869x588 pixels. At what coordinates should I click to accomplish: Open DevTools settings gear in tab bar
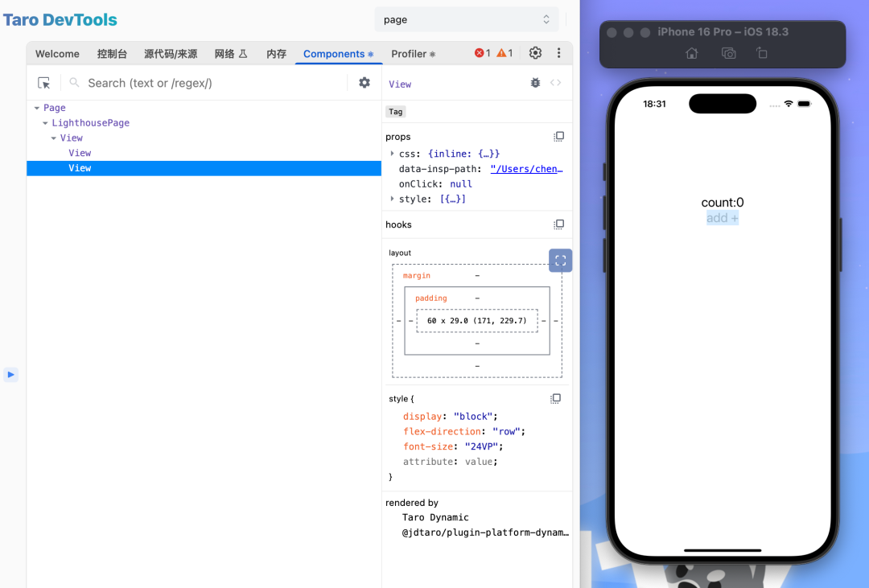[535, 53]
